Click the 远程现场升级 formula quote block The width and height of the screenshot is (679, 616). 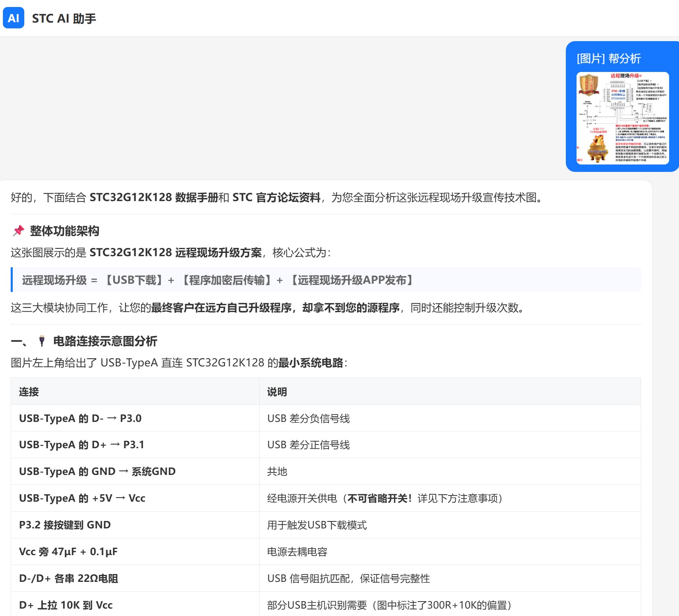[326, 280]
